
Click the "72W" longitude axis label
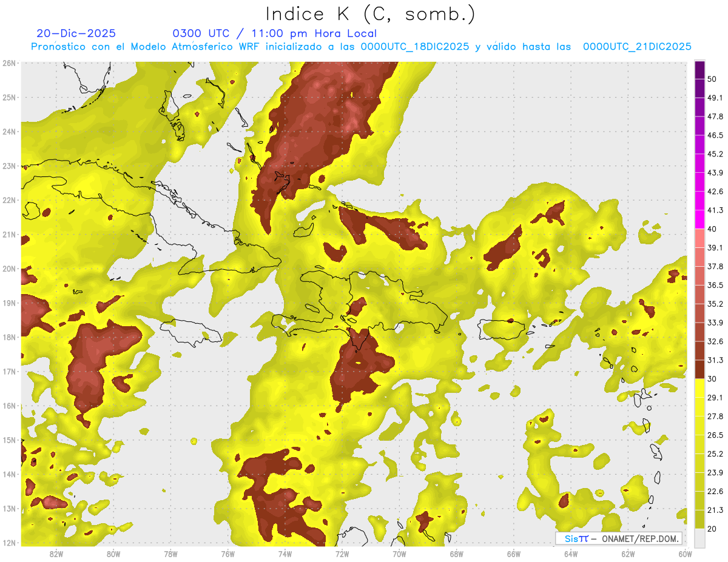click(x=342, y=554)
